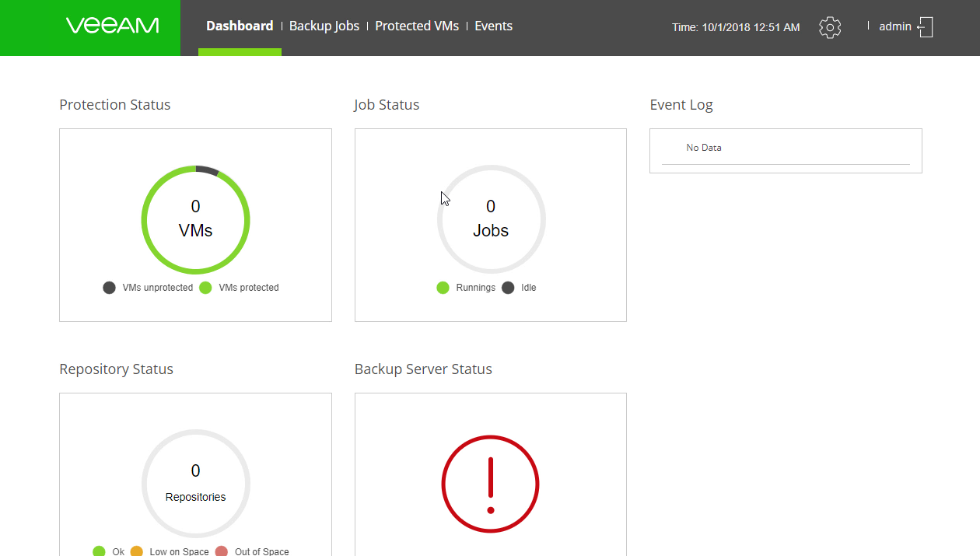Click the Repository Status heading
This screenshot has height=556, width=980.
(117, 369)
